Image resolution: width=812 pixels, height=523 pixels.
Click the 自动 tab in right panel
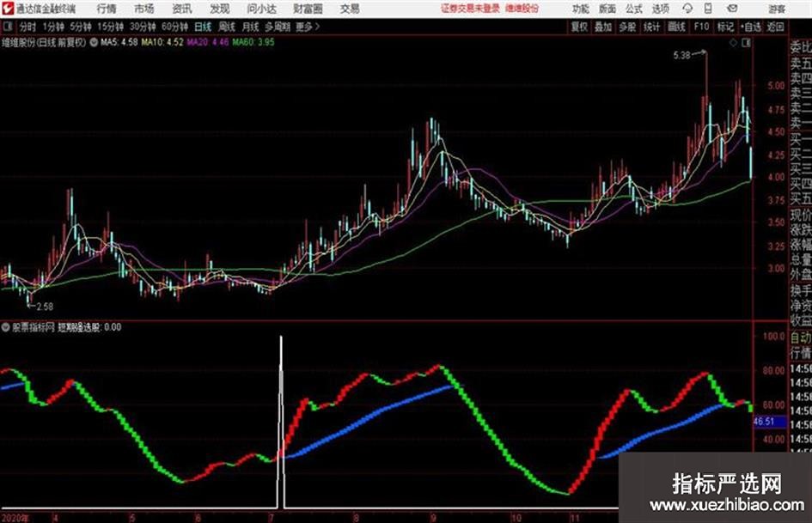point(801,338)
